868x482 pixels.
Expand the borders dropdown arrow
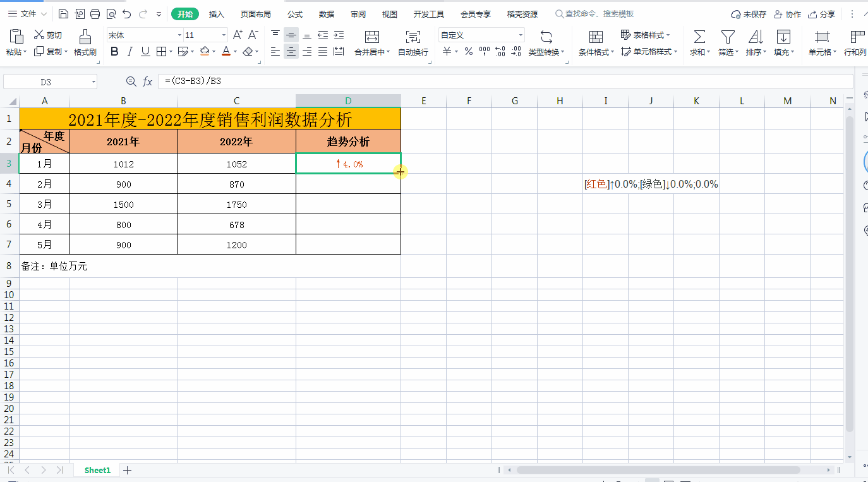[171, 52]
